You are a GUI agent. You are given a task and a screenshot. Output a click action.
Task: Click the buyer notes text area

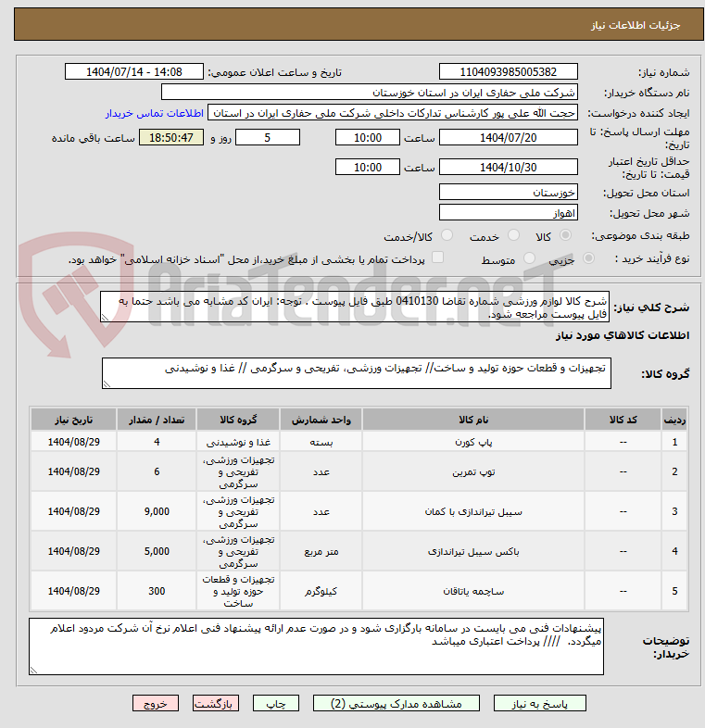tap(316, 646)
